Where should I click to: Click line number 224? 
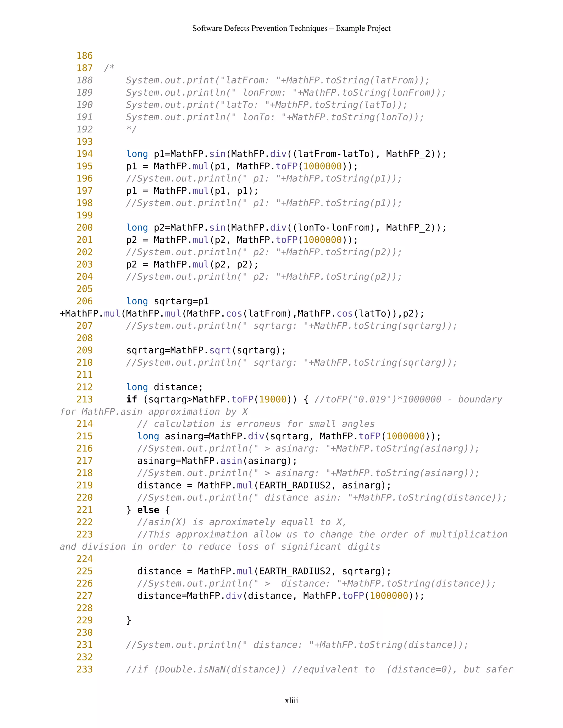coord(85,559)
